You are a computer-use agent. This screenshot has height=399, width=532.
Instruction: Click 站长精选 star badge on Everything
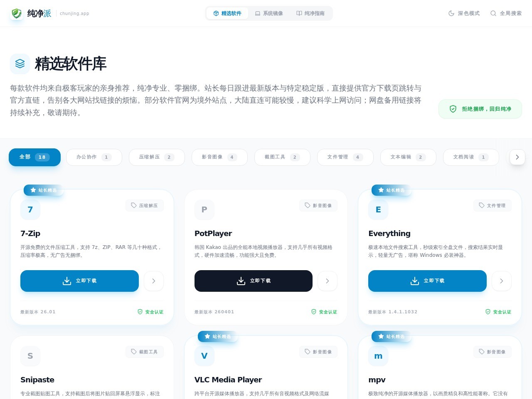click(391, 190)
